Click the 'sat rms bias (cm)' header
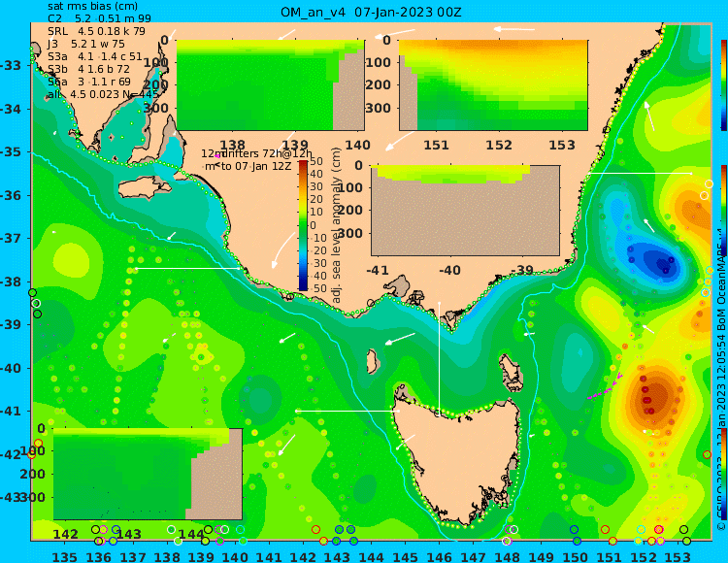The height and width of the screenshot is (563, 728). (x=93, y=7)
